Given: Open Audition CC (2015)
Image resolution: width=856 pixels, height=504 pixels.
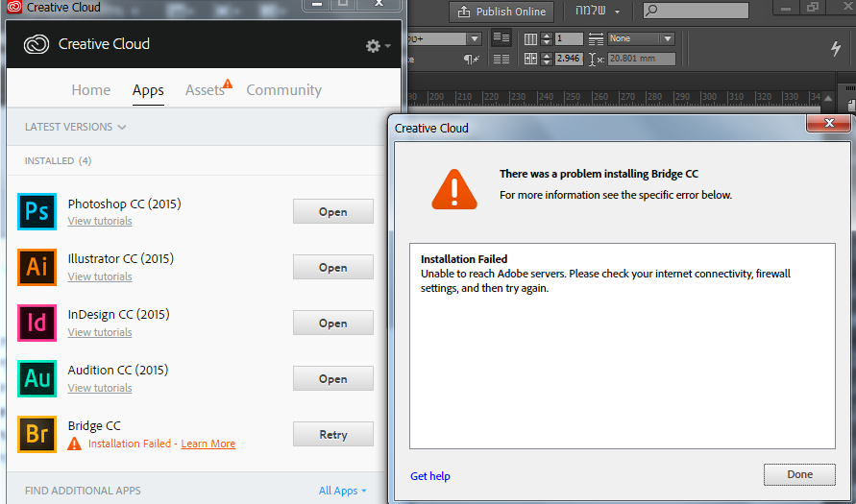Looking at the screenshot, I should (333, 378).
